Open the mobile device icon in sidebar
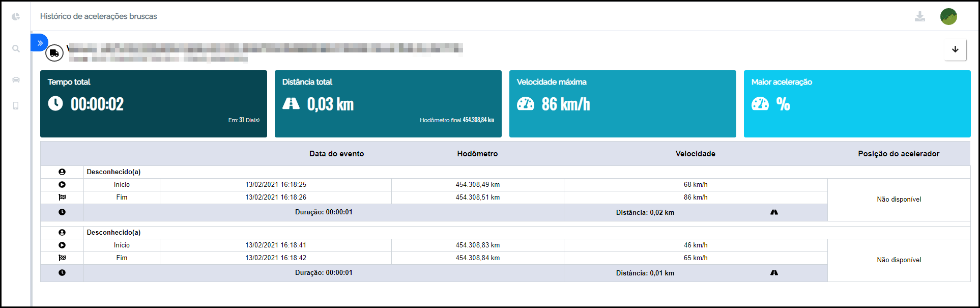The width and height of the screenshot is (980, 308). [16, 105]
